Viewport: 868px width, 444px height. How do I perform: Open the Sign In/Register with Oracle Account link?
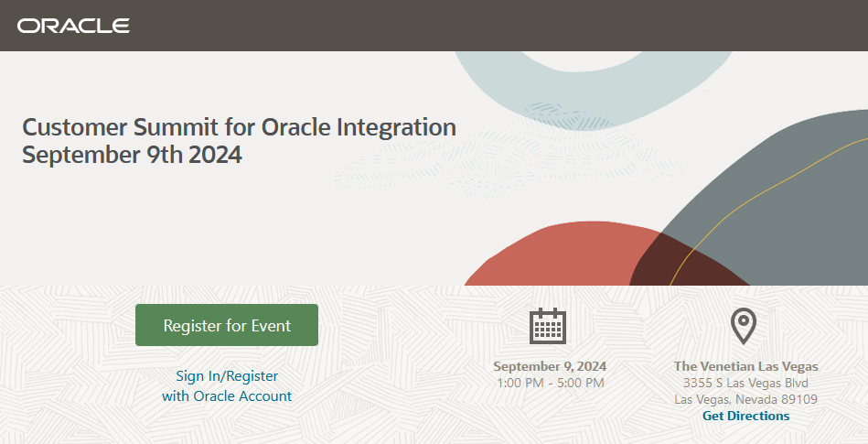tap(227, 385)
